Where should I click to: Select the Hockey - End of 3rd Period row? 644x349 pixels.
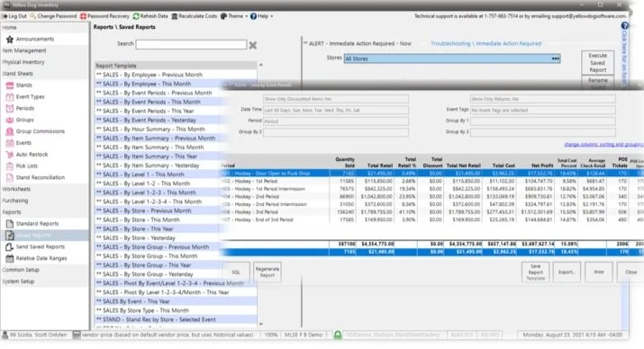pos(431,220)
